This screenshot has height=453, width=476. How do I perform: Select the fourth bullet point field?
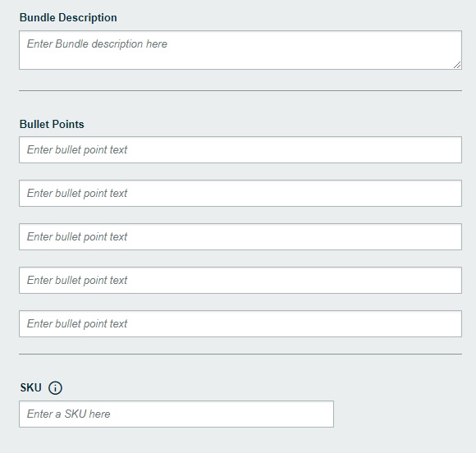240,280
